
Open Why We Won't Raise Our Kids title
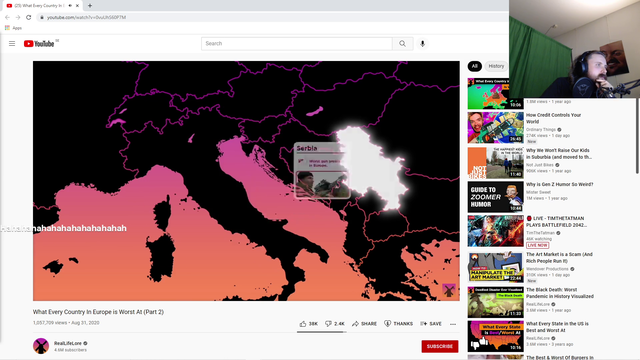[558, 153]
